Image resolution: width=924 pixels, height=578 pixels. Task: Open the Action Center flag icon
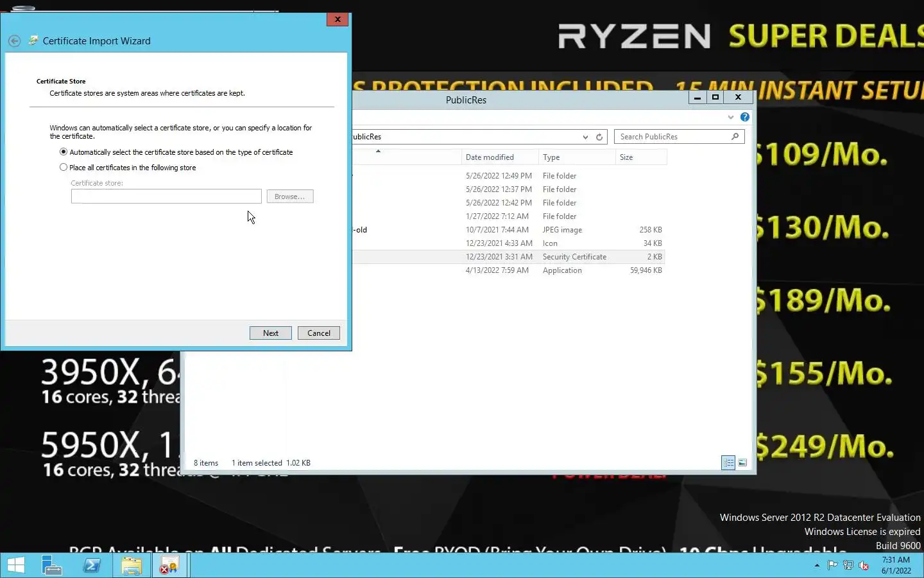pos(832,566)
